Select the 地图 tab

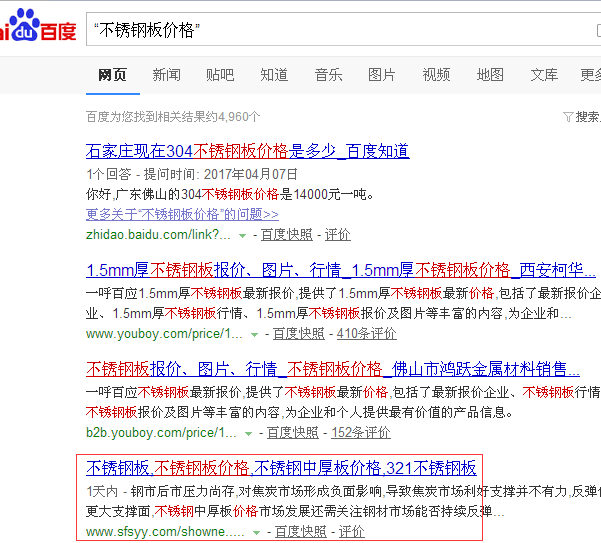[490, 75]
